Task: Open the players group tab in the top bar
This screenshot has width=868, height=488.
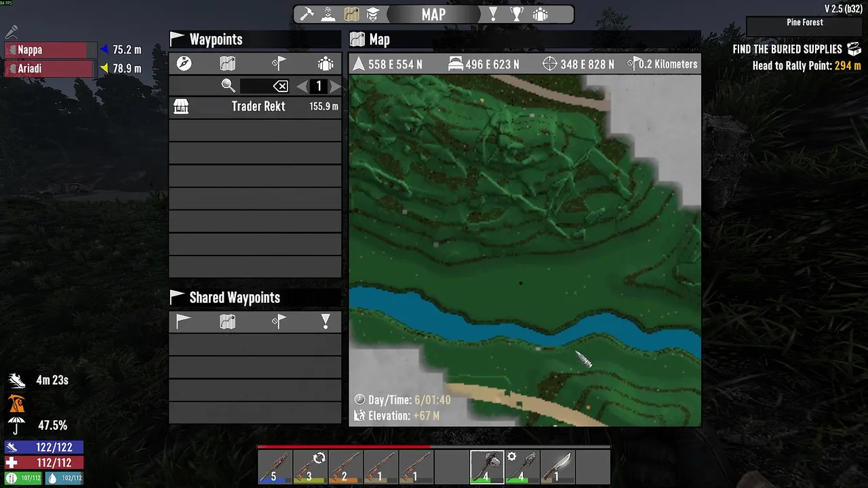Action: [x=540, y=14]
